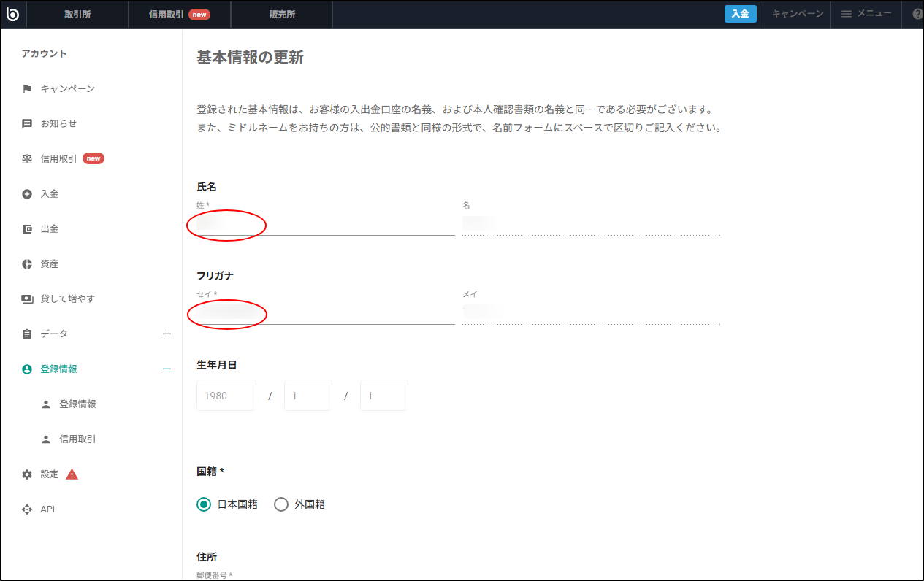This screenshot has width=924, height=581.
Task: Click the birth year field showing 1980
Action: pos(226,396)
